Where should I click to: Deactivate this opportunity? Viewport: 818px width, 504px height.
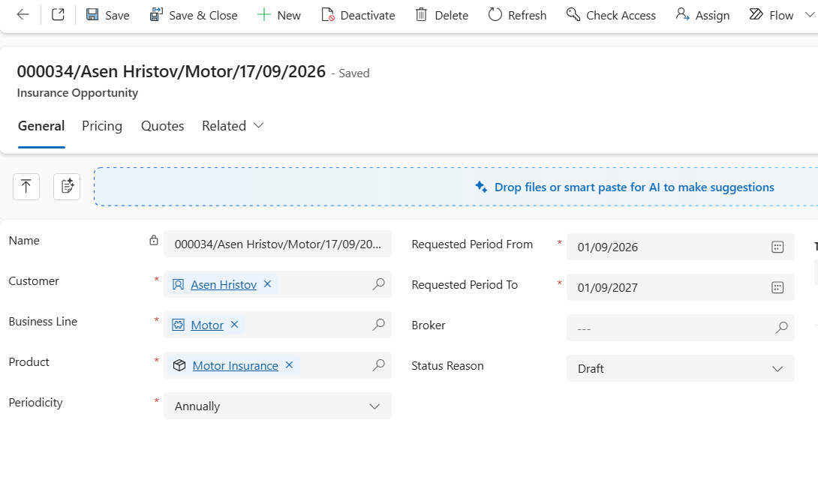point(358,15)
